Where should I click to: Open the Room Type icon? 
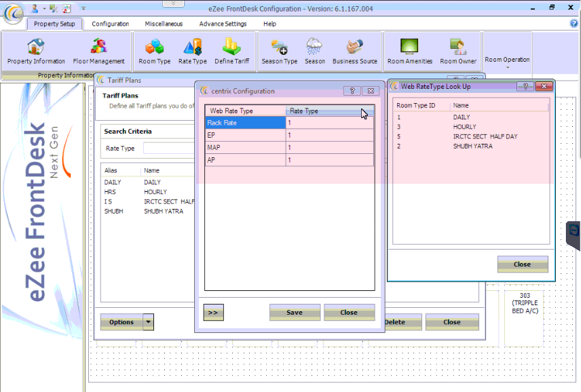155,52
